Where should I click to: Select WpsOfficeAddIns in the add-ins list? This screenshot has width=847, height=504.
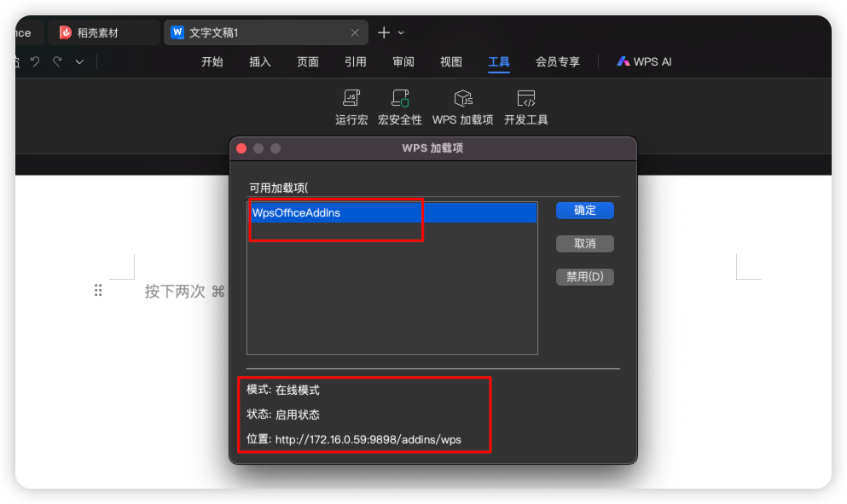[392, 213]
